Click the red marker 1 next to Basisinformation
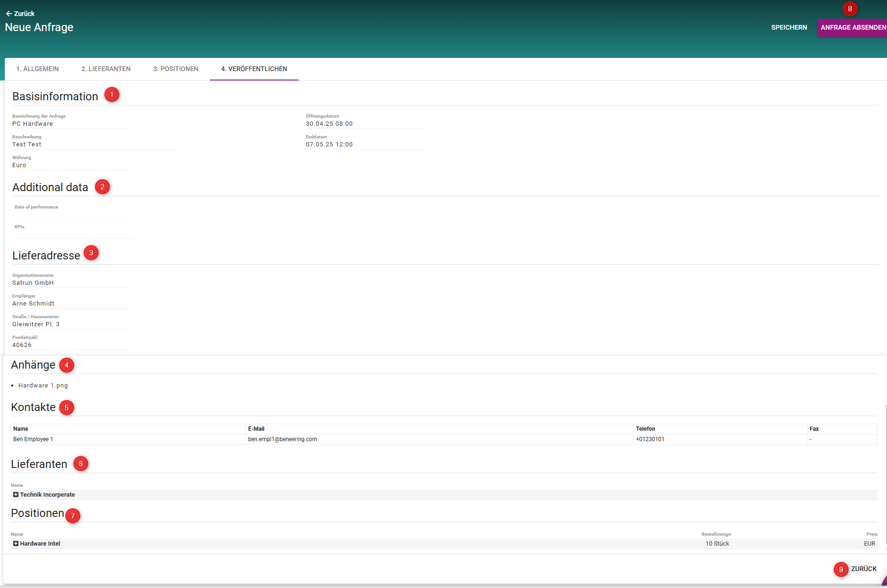The image size is (887, 588). pos(112,95)
